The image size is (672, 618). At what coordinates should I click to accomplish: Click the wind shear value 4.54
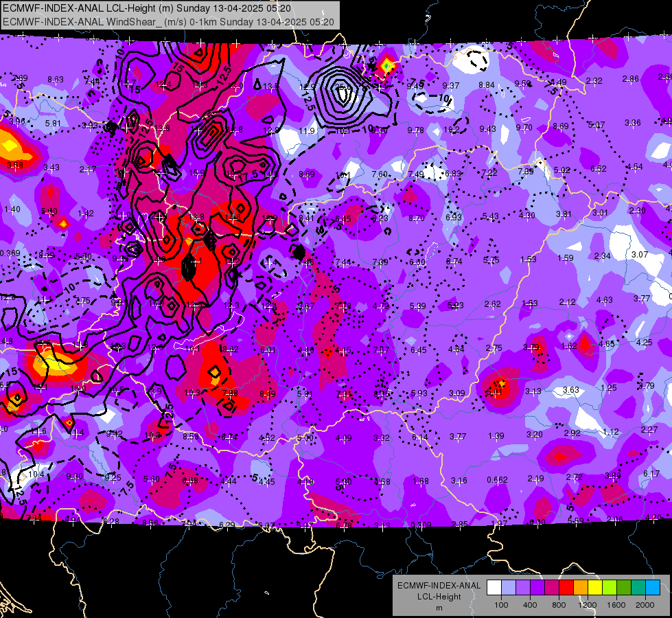(x=635, y=167)
